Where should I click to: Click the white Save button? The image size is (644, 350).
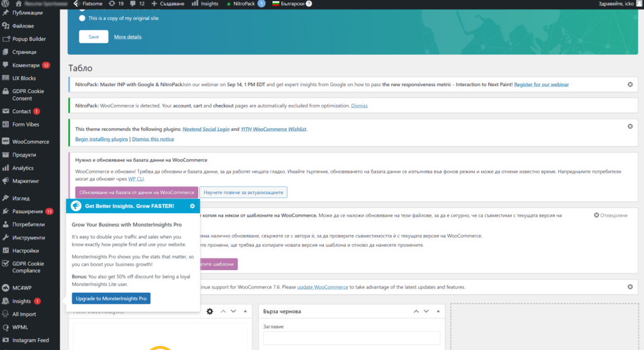pos(94,36)
